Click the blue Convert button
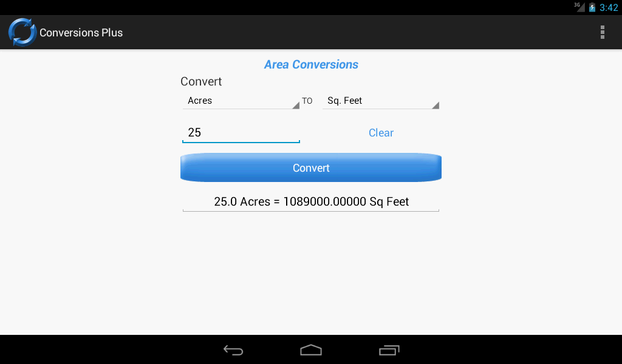This screenshot has height=364, width=622. [x=311, y=167]
